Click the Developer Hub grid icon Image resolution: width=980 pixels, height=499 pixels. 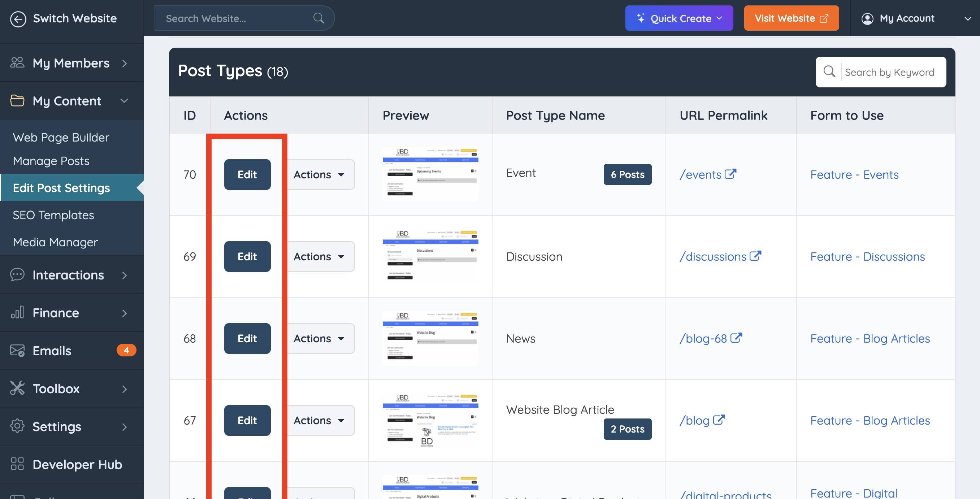pyautogui.click(x=17, y=464)
